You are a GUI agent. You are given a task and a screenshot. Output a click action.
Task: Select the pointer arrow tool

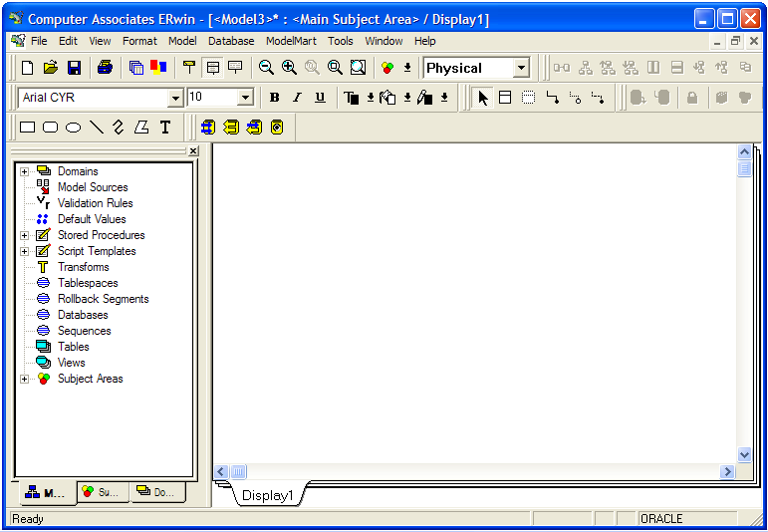pos(483,98)
